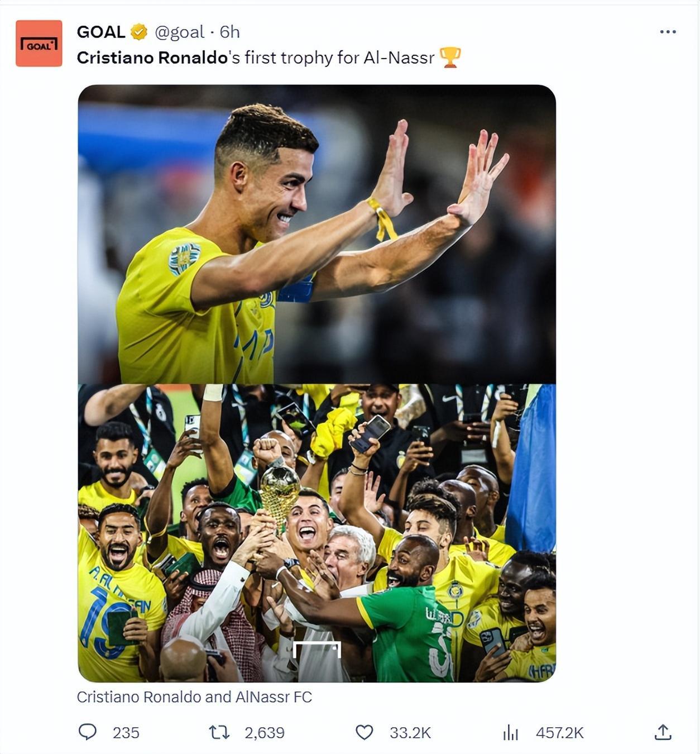The image size is (700, 754).
Task: Click the 235 replies count
Action: pyautogui.click(x=126, y=733)
